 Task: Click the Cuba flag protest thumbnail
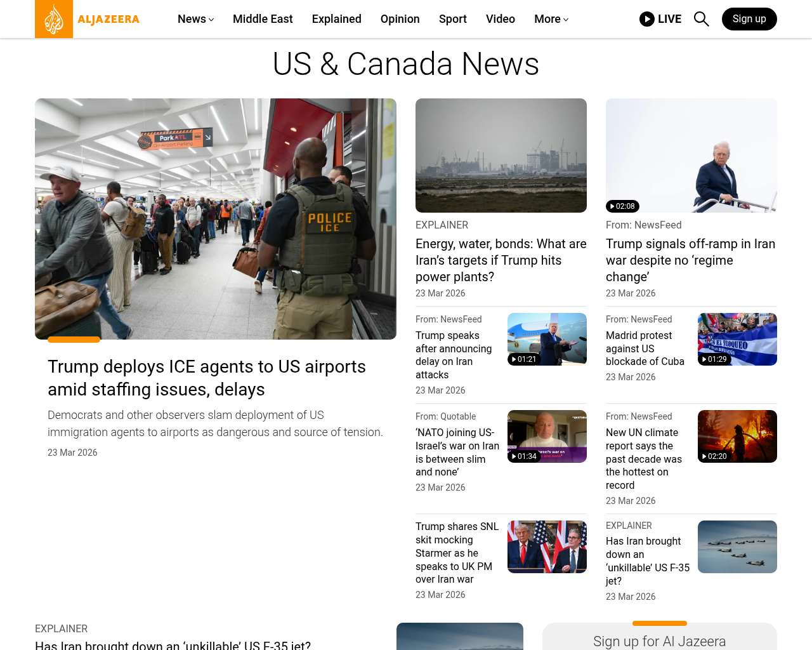pyautogui.click(x=737, y=339)
